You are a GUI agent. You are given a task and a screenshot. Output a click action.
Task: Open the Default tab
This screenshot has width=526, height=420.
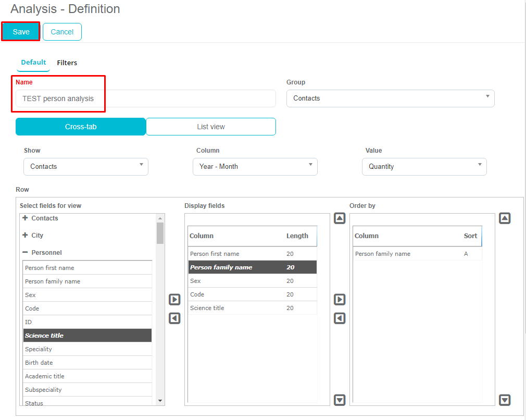point(33,63)
